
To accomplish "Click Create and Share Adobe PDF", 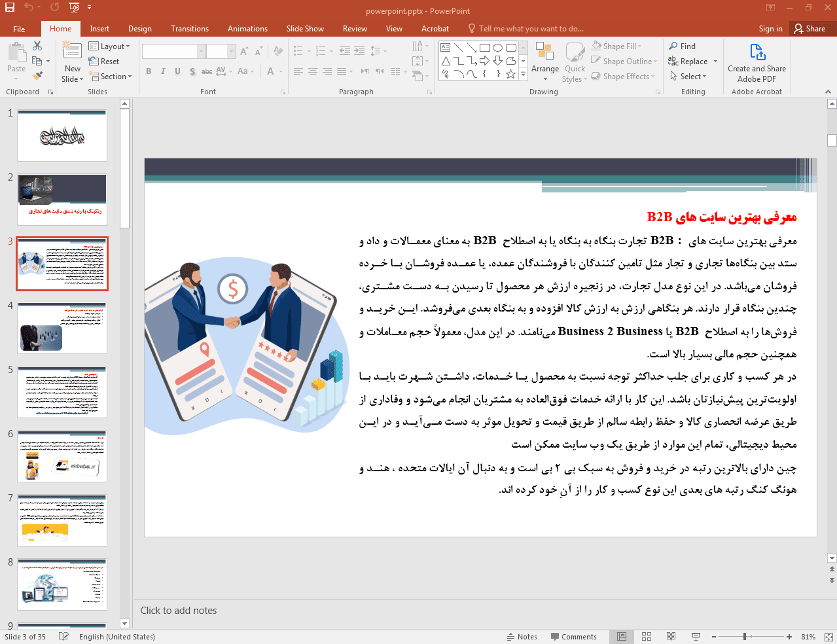I will tap(757, 63).
